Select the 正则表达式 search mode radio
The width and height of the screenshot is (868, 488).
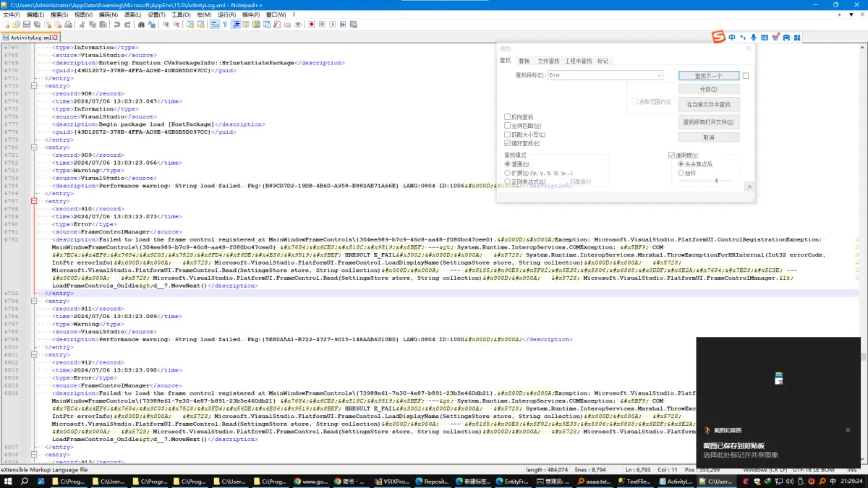click(507, 181)
